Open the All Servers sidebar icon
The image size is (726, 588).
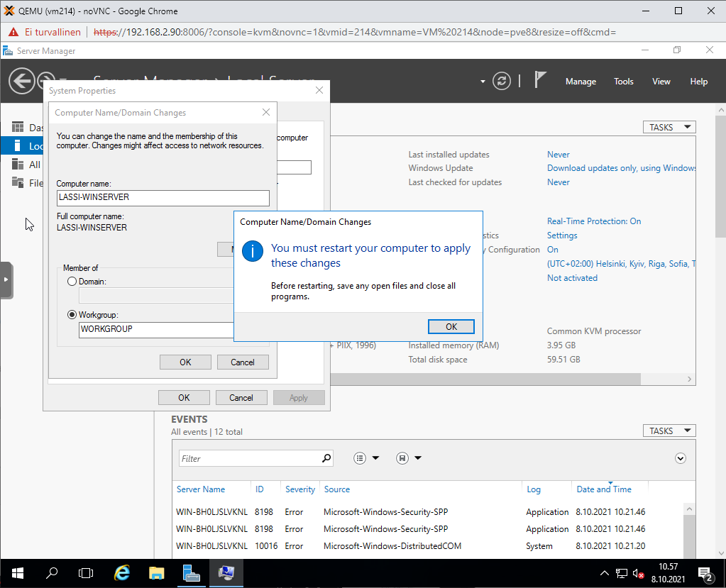(18, 165)
